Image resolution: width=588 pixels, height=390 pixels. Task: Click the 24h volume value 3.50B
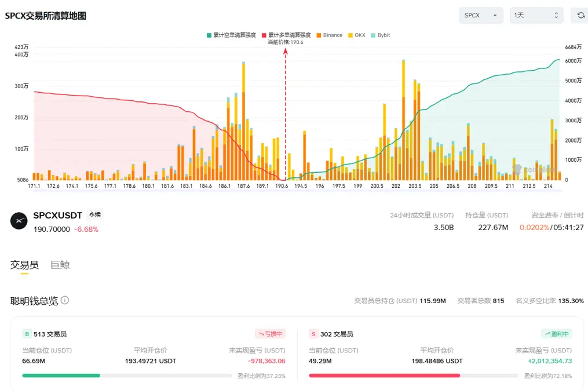[444, 227]
